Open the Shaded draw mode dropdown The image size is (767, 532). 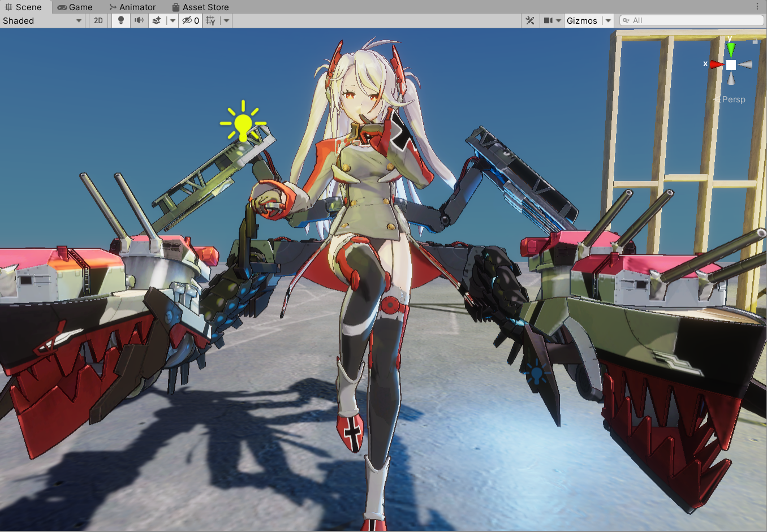coord(42,20)
